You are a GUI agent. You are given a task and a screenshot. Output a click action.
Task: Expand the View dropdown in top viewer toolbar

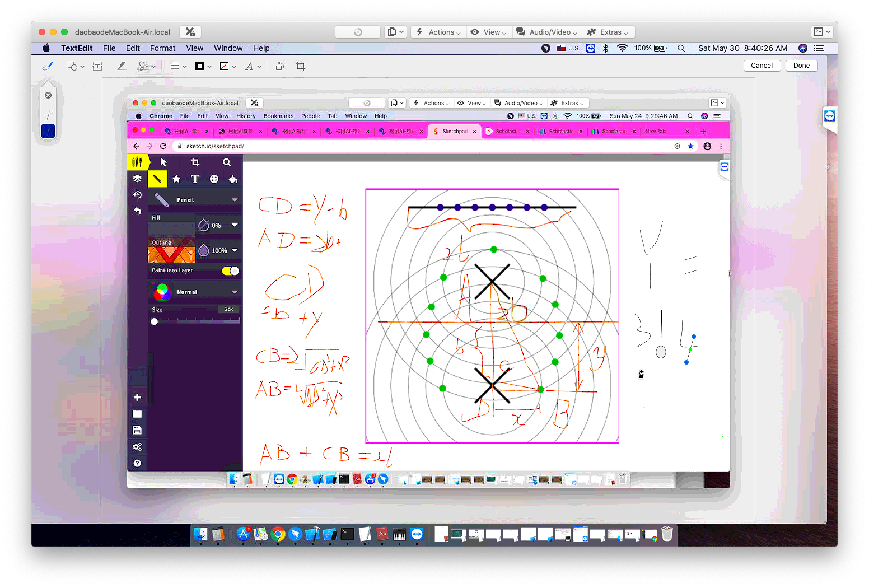coord(489,32)
